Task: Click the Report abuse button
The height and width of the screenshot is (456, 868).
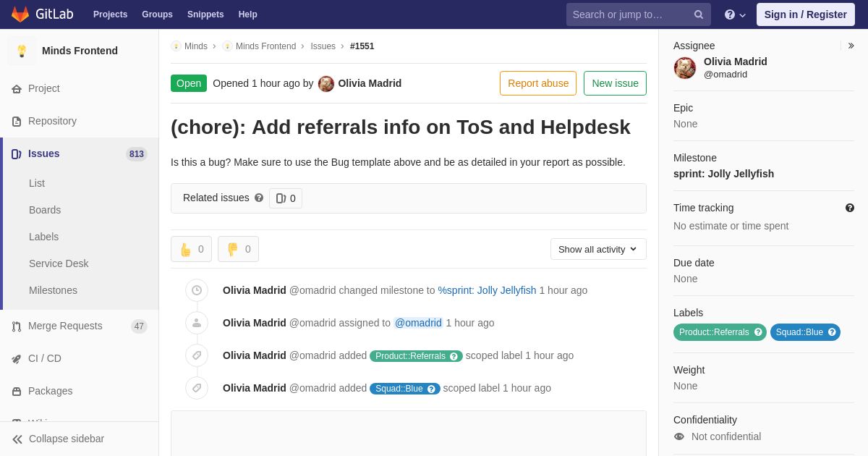Action: (x=538, y=83)
